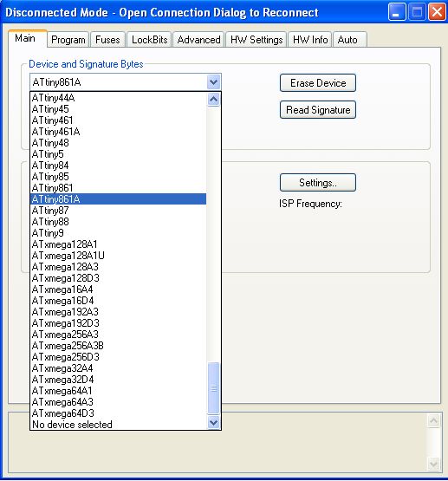Pick ATtiny87 device

[x=119, y=211]
